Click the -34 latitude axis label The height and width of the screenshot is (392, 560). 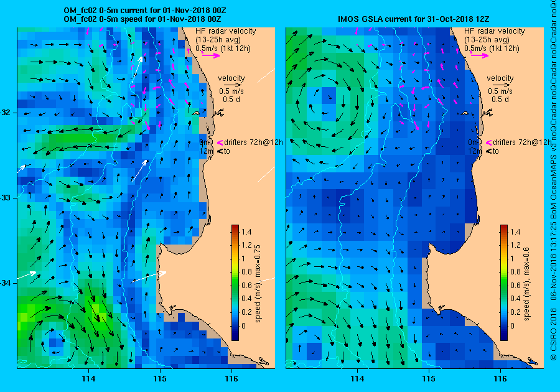6,283
